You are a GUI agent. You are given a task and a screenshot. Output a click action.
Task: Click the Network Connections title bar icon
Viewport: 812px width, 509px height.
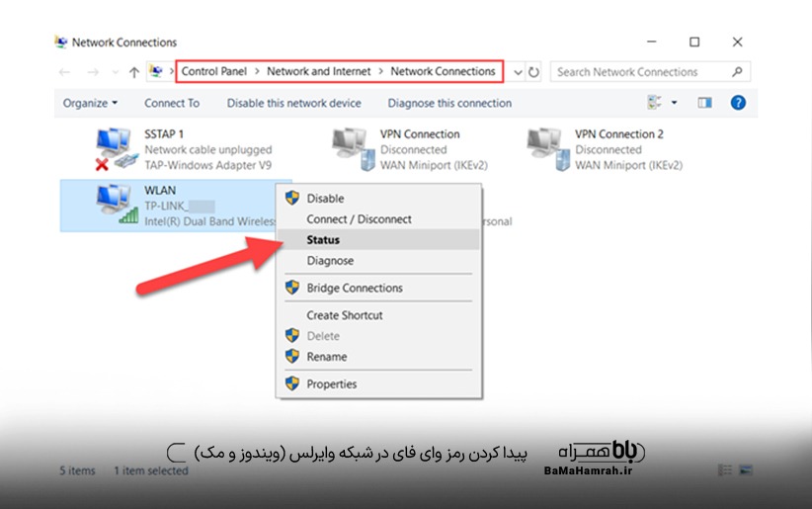tap(61, 42)
